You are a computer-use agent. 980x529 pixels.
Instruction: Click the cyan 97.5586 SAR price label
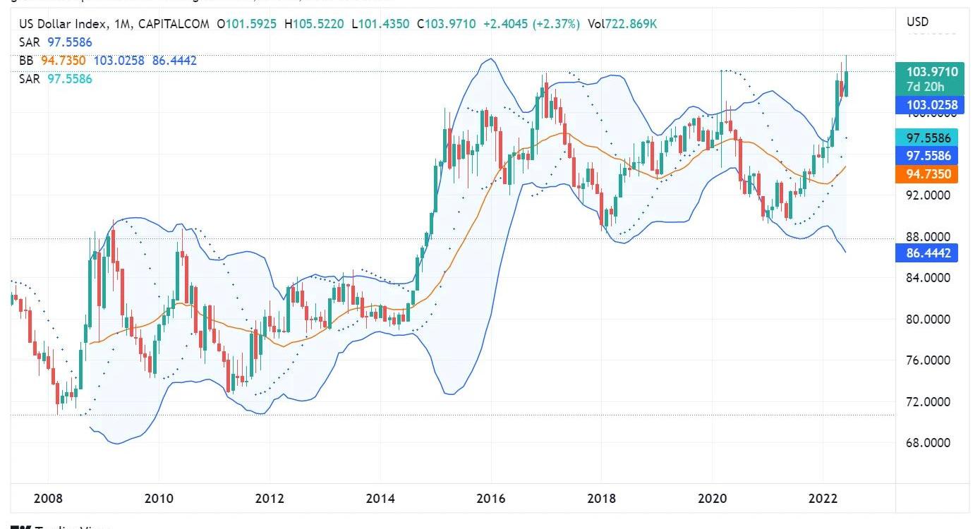(x=928, y=138)
